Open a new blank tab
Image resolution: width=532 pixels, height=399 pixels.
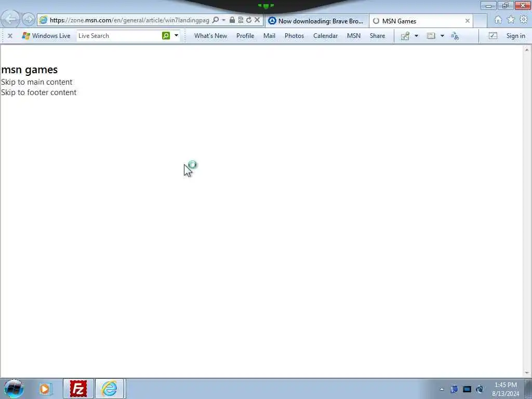[480, 21]
